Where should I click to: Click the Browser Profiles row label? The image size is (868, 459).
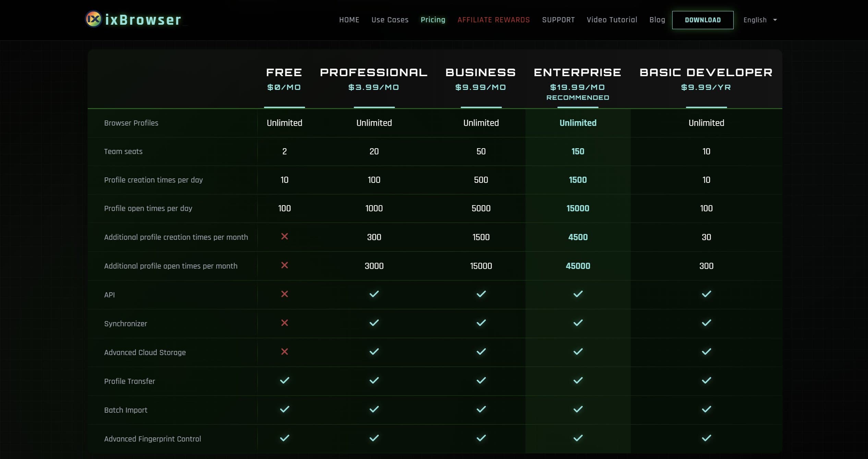click(131, 123)
